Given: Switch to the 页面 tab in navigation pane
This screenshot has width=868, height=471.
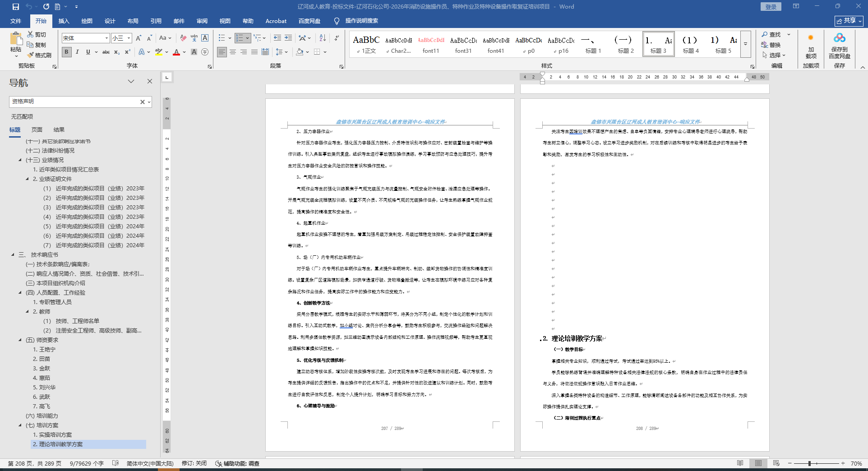Looking at the screenshot, I should click(37, 130).
